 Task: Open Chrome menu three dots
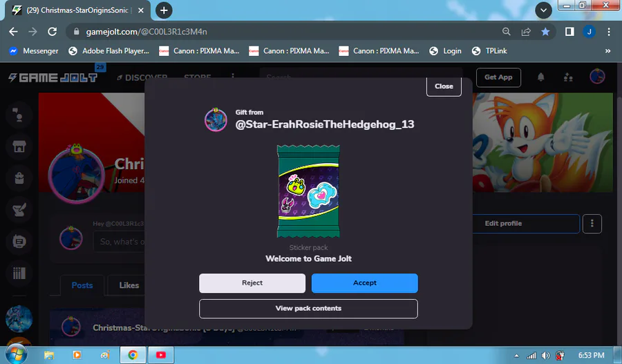(x=608, y=32)
